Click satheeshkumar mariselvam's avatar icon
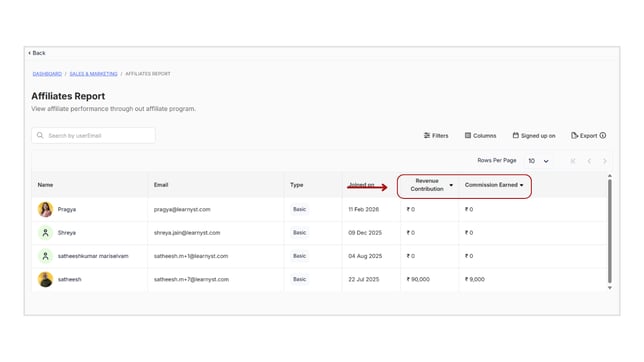644x362 pixels. pos(46,256)
